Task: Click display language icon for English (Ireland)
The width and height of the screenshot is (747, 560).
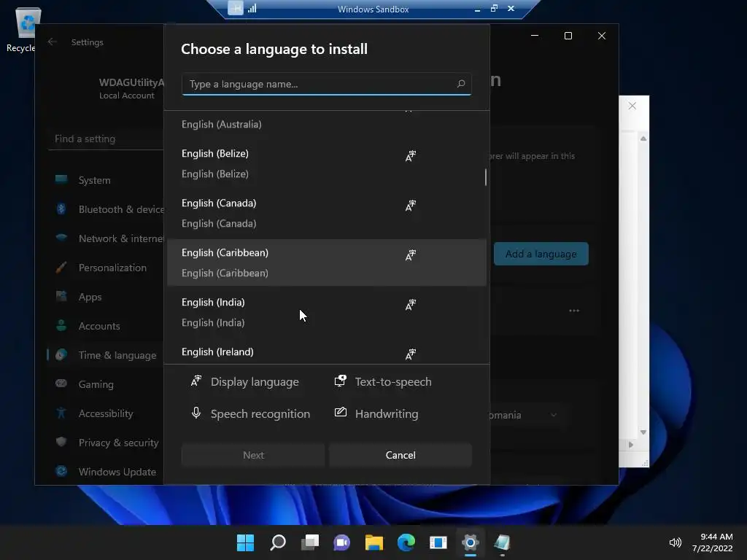Action: [x=410, y=354]
